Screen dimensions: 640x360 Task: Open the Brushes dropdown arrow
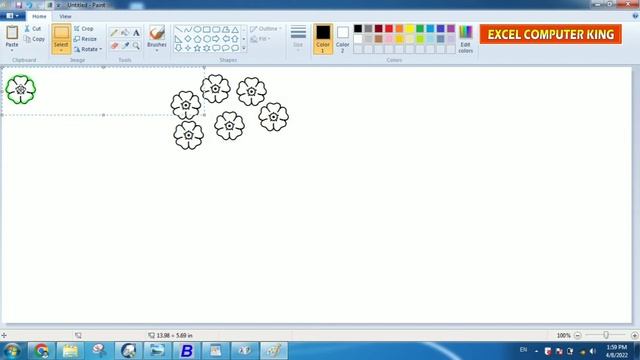coord(157,50)
